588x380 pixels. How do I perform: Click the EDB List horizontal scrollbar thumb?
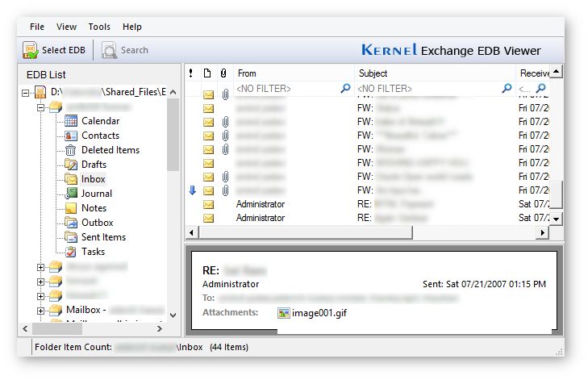(x=57, y=328)
